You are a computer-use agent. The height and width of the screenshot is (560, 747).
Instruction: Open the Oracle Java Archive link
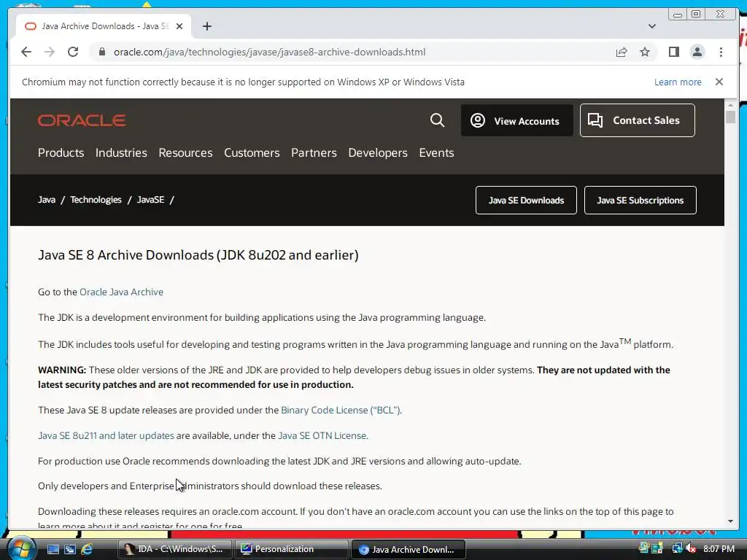click(x=121, y=292)
